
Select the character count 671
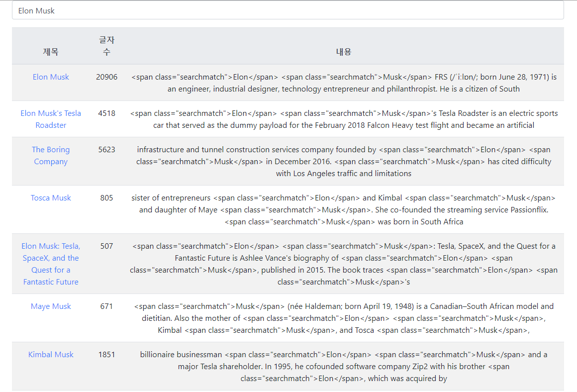pyautogui.click(x=107, y=306)
